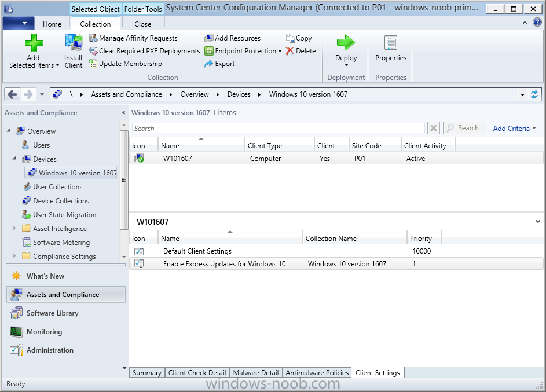
Task: Run Update Membership on the collection
Action: tap(126, 64)
